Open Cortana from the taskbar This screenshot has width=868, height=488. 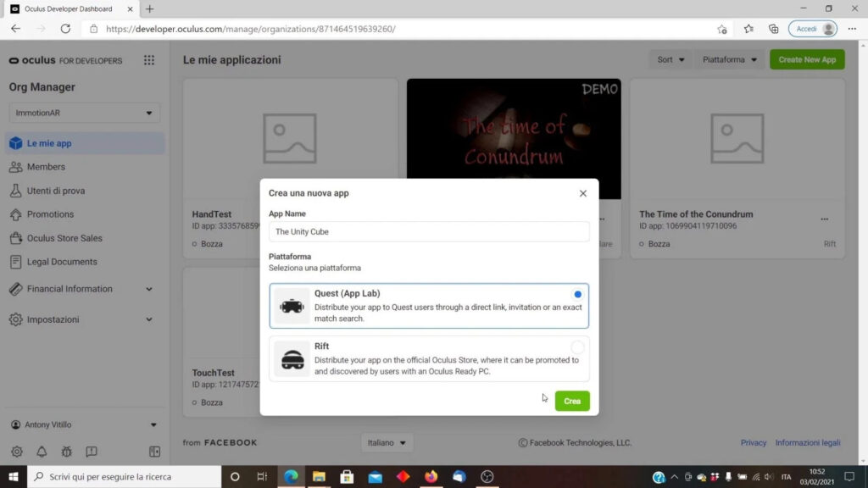click(235, 476)
